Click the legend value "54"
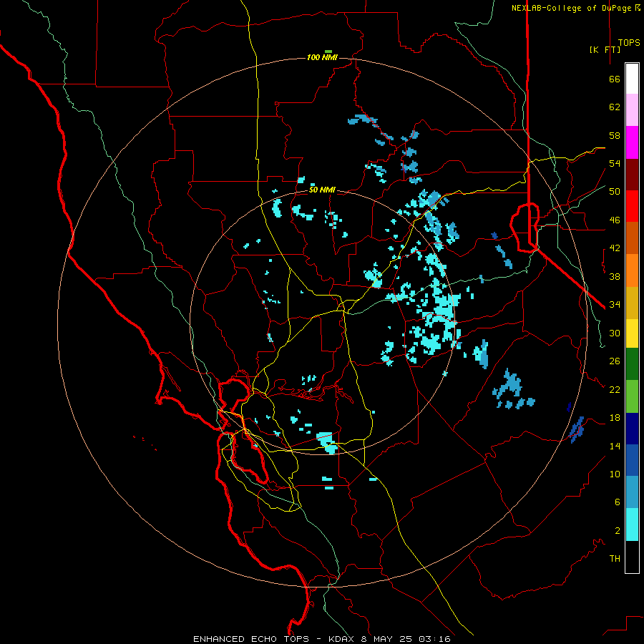The image size is (644, 644). (615, 163)
